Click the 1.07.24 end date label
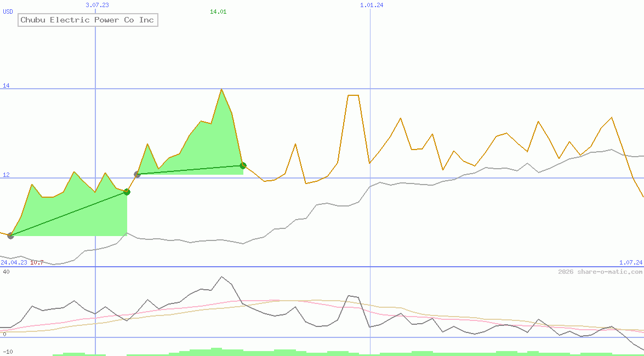644x356 pixels. pyautogui.click(x=630, y=262)
